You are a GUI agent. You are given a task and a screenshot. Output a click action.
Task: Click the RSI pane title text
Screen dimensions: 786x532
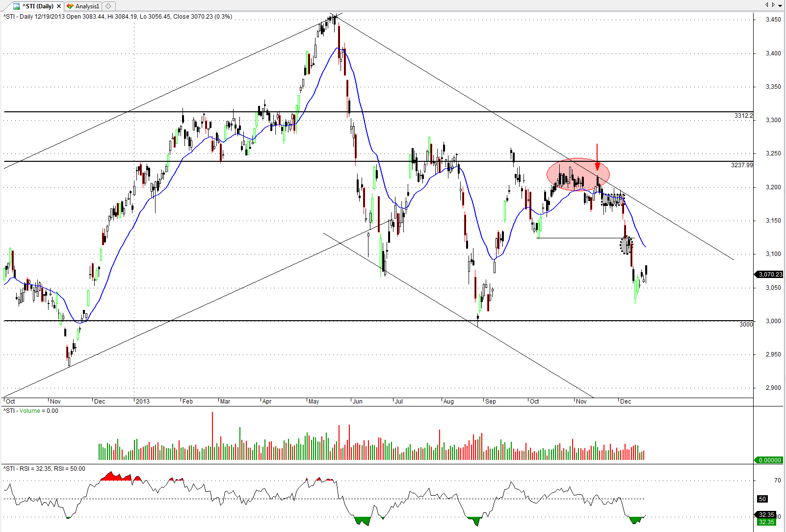click(44, 469)
